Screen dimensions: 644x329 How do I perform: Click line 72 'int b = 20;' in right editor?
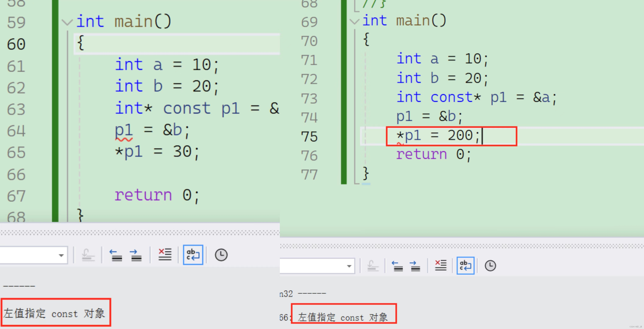(442, 78)
